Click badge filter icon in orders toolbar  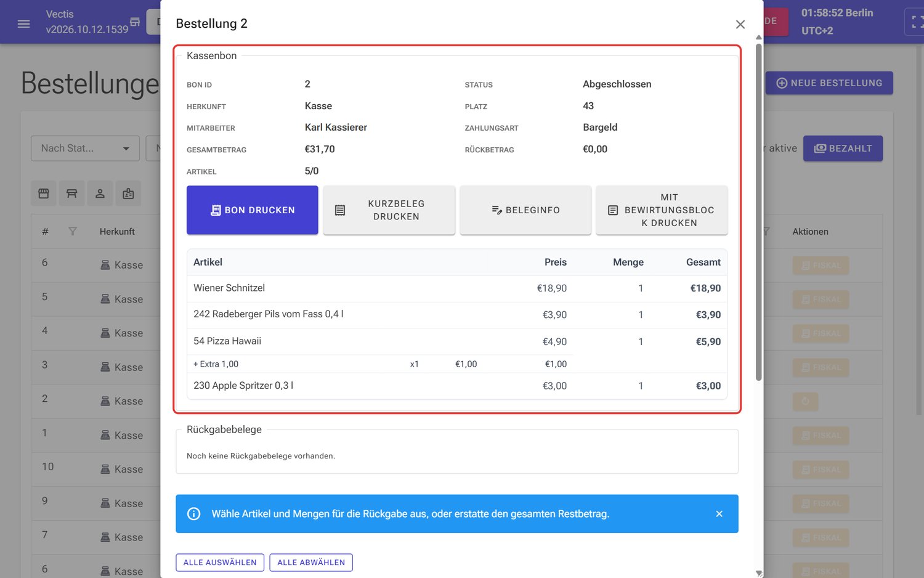[128, 193]
